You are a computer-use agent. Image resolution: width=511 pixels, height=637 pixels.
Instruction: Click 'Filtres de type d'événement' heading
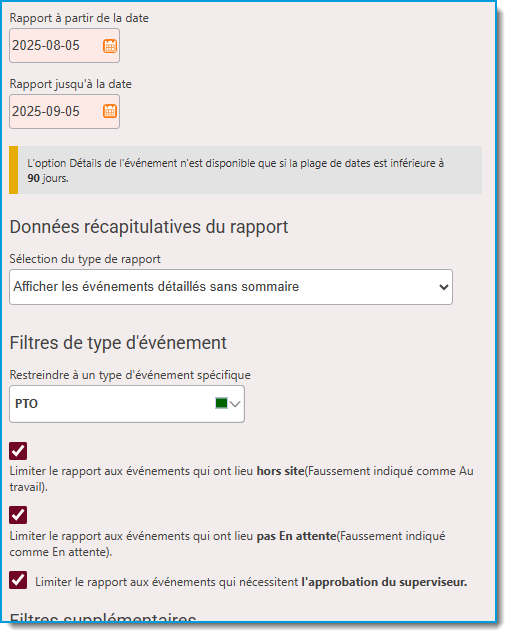[118, 344]
